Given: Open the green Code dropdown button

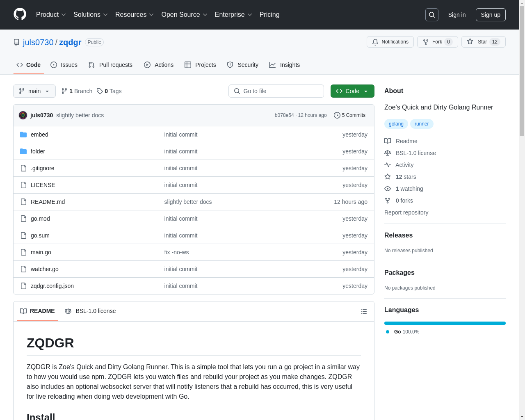Looking at the screenshot, I should tap(352, 91).
